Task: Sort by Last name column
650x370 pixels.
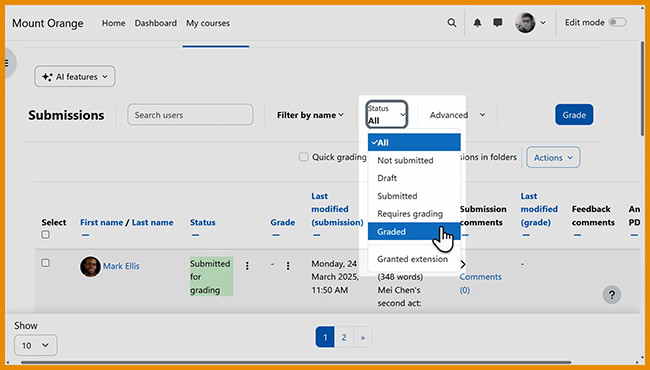Action: coord(153,222)
